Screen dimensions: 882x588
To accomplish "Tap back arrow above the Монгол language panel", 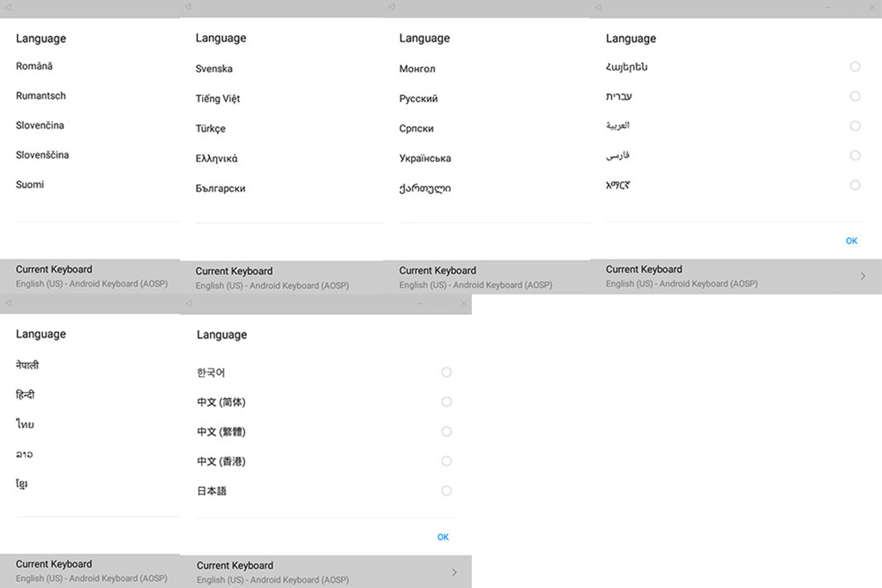I will coord(391,7).
